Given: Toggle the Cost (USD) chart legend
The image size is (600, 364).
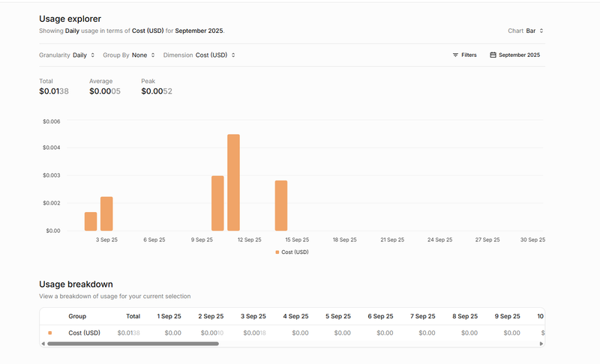Looking at the screenshot, I should click(292, 252).
